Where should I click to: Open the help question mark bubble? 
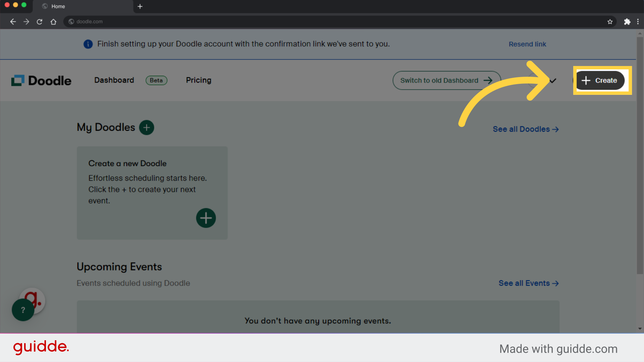coord(22,310)
